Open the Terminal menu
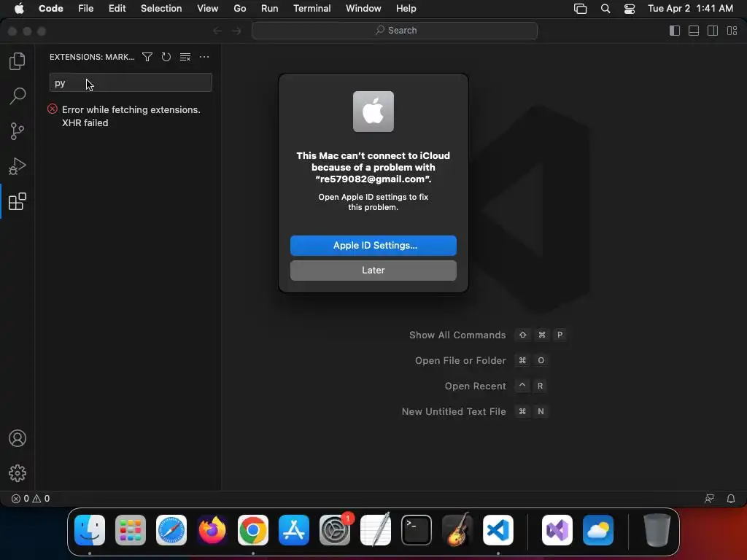 coord(311,9)
